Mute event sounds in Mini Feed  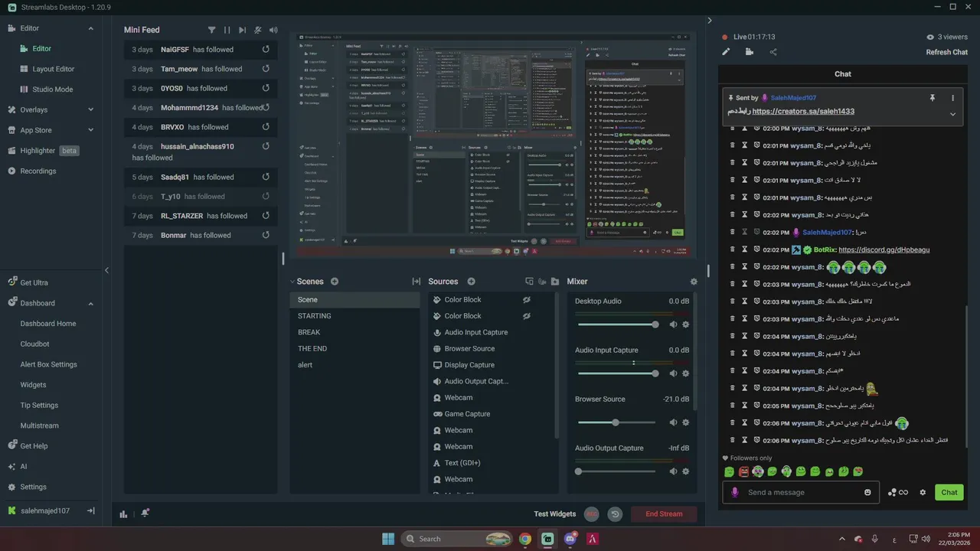point(273,30)
